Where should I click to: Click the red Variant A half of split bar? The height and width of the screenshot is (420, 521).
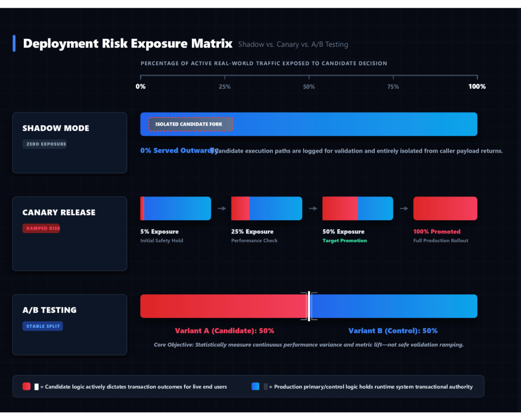pos(223,306)
